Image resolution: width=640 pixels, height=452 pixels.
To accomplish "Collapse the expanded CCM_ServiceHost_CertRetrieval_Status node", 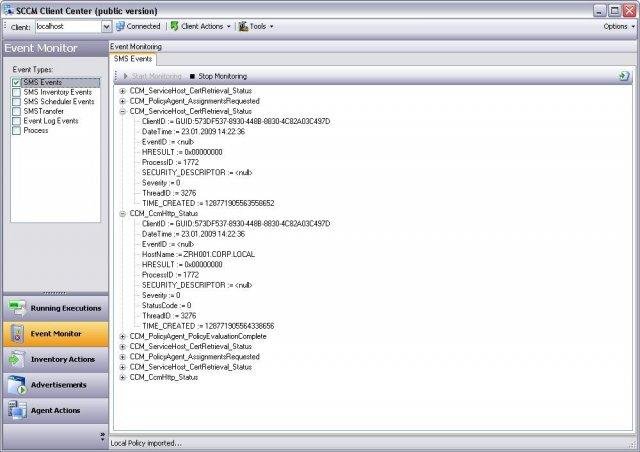I will (122, 111).
